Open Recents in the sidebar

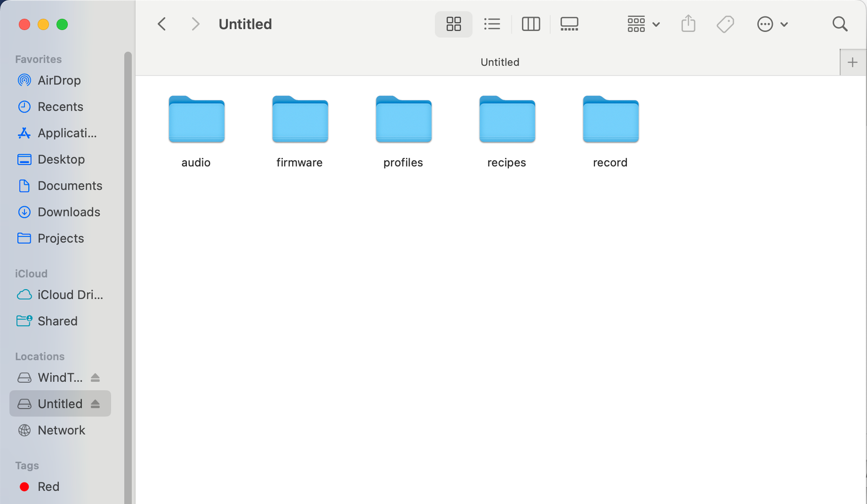tap(60, 107)
